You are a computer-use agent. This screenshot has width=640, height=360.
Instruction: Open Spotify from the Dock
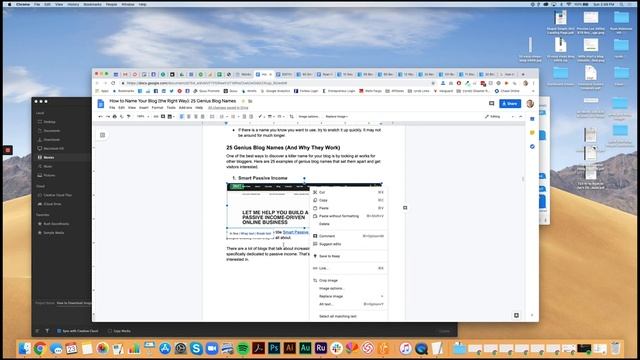(x=243, y=348)
